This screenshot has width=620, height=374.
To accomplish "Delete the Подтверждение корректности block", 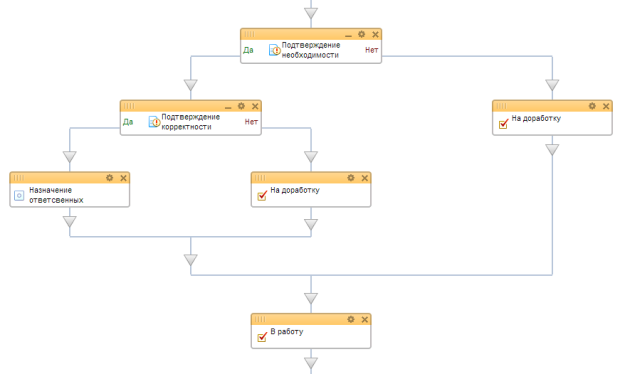I will click(255, 106).
